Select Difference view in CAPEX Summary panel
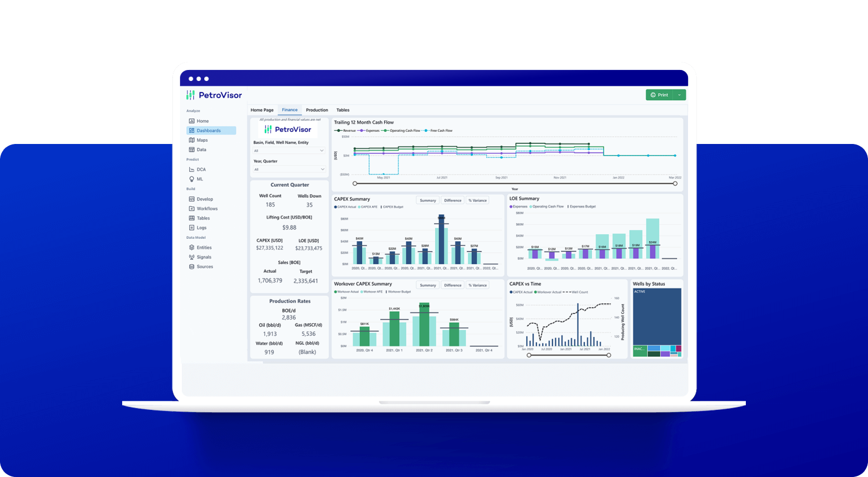Screen dimensions: 868x477 coord(453,201)
